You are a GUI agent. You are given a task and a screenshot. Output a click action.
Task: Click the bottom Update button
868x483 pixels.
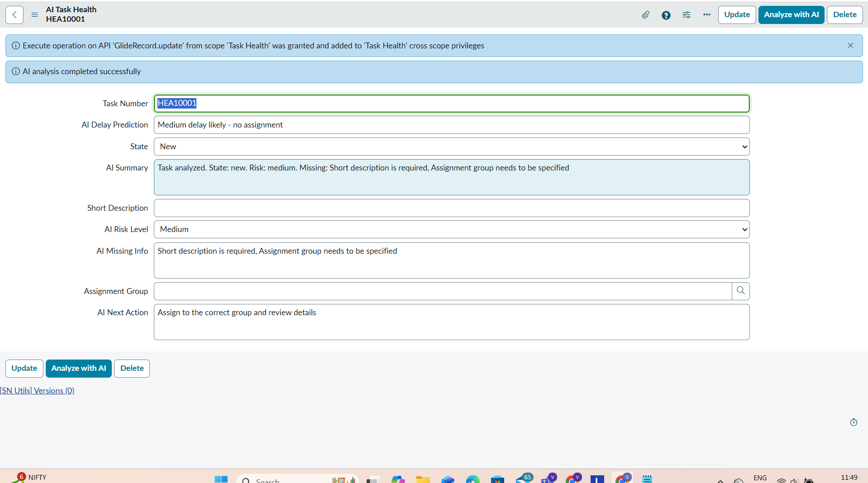pyautogui.click(x=24, y=368)
